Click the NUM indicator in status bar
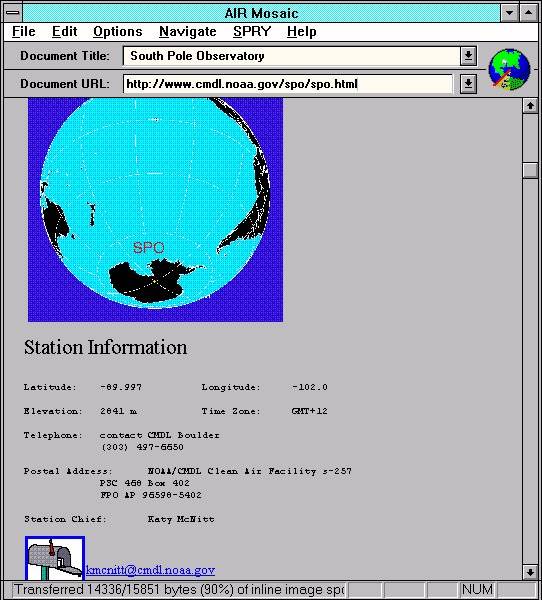 [477, 589]
